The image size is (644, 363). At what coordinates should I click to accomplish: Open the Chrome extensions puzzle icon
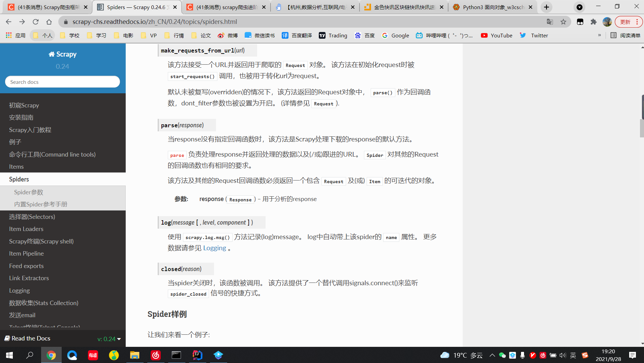593,22
